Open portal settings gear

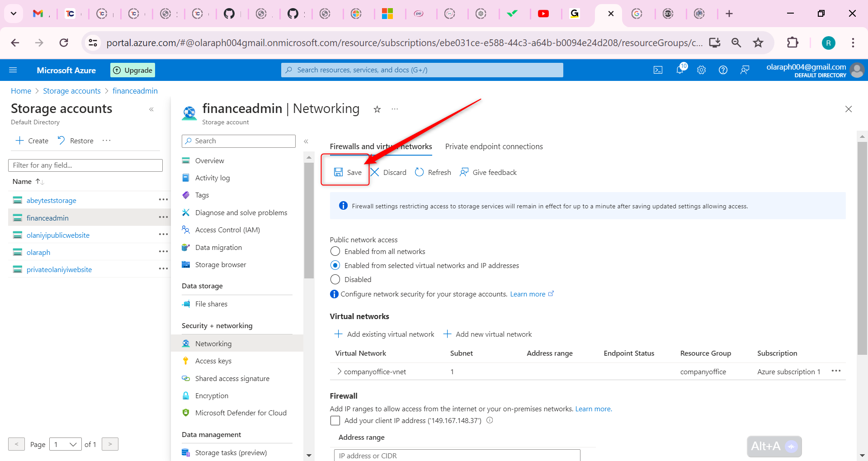pyautogui.click(x=701, y=70)
